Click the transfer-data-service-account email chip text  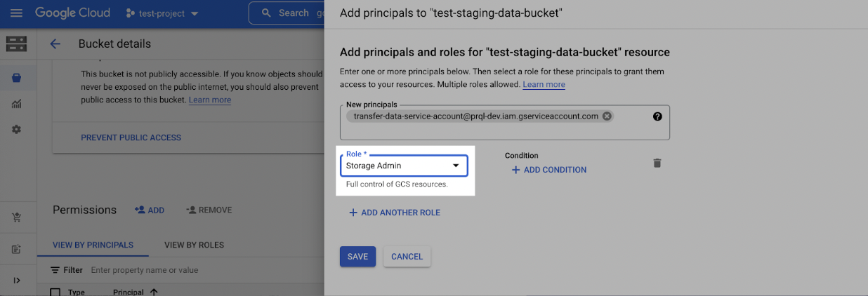pos(475,116)
